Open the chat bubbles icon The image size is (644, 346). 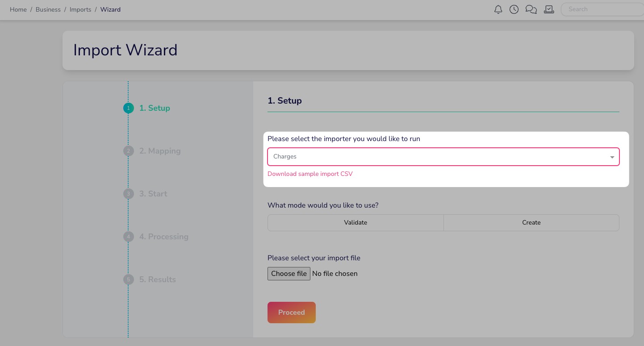531,9
